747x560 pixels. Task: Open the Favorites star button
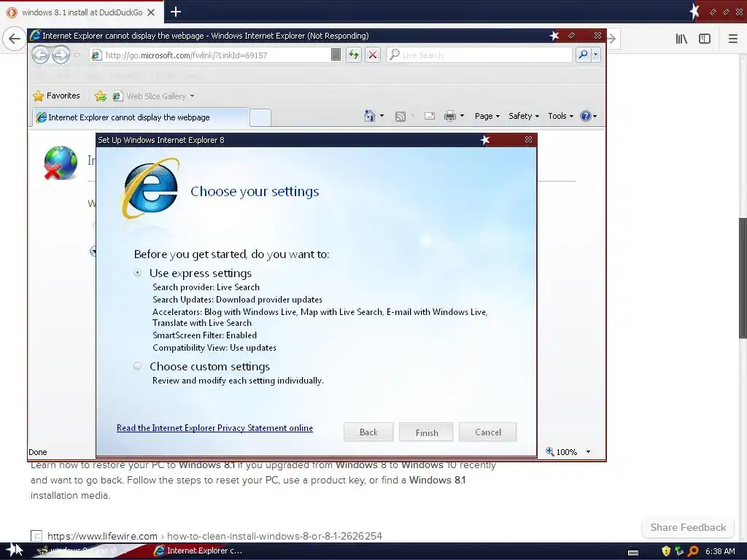[56, 96]
